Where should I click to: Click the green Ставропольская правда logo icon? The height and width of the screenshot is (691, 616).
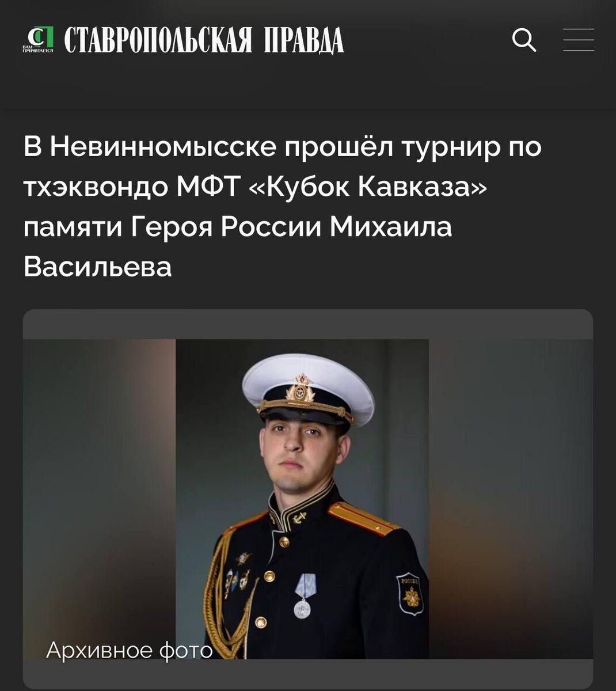[37, 40]
